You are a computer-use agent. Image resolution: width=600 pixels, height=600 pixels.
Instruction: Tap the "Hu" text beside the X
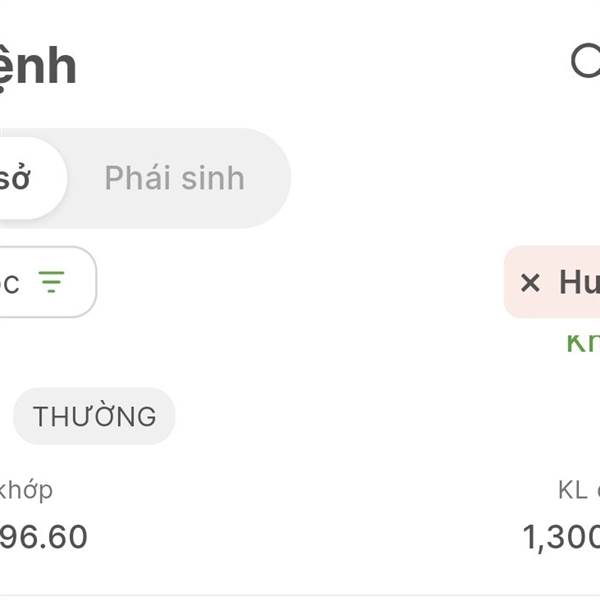[578, 282]
